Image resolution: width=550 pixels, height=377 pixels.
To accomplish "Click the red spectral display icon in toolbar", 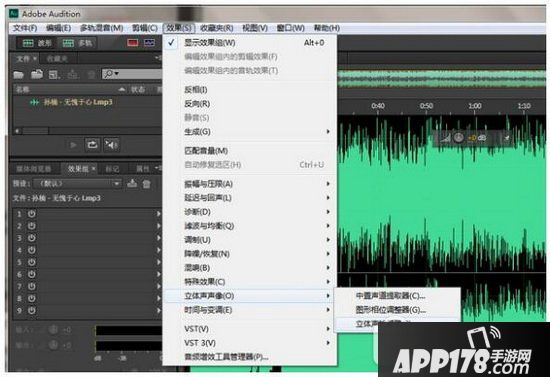I will (x=133, y=43).
